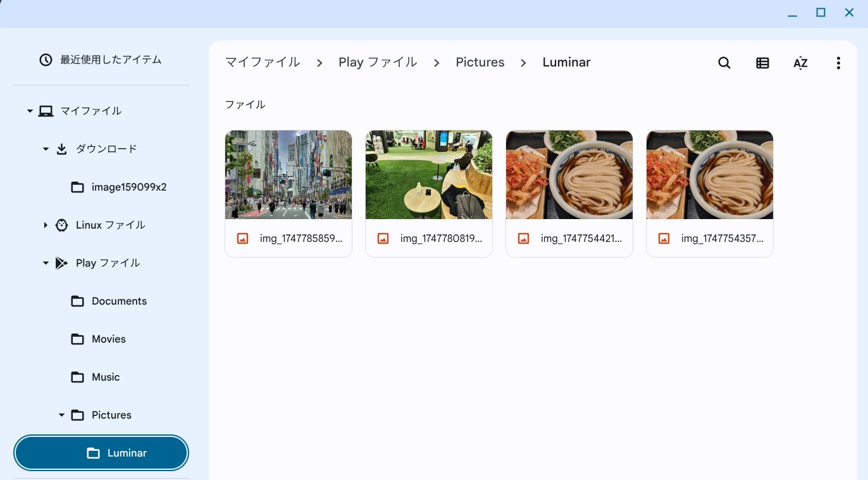Open Movies label in sidebar
Screen dimensions: 868x480
pyautogui.click(x=109, y=339)
